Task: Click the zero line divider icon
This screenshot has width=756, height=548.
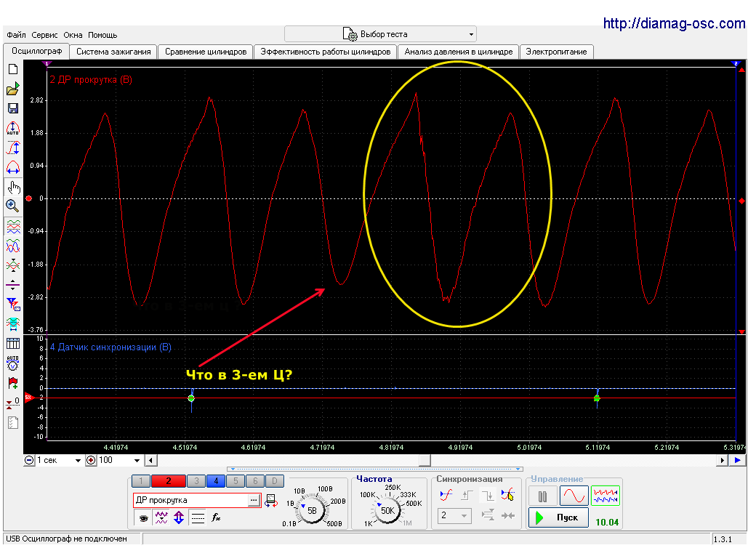Action: pyautogui.click(x=13, y=284)
